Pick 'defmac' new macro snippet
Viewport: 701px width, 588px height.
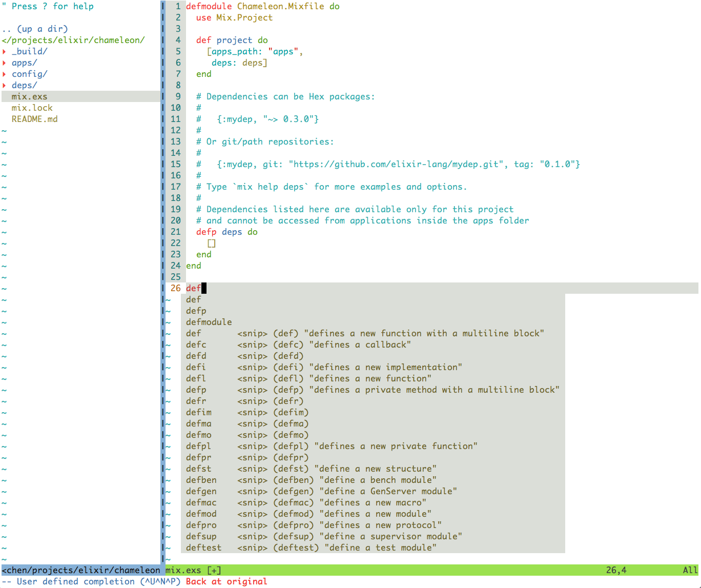373,502
